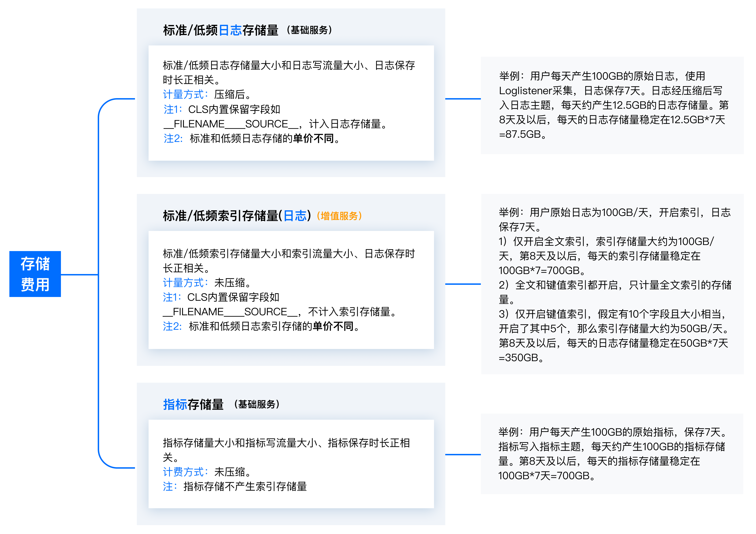Click connector line between index card and example
Viewport: 756px width, 534px height.
coord(463,284)
